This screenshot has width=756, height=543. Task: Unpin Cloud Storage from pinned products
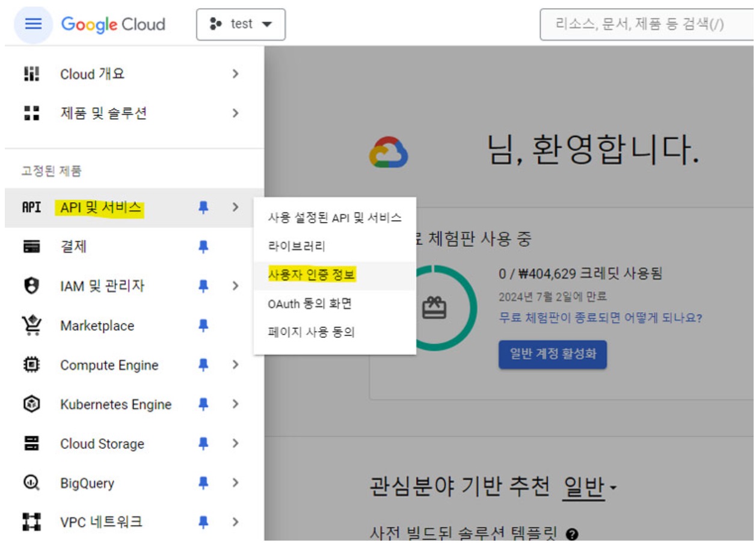203,444
